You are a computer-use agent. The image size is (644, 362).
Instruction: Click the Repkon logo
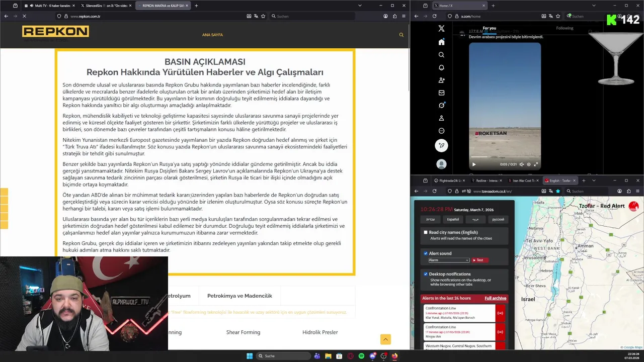[55, 31]
